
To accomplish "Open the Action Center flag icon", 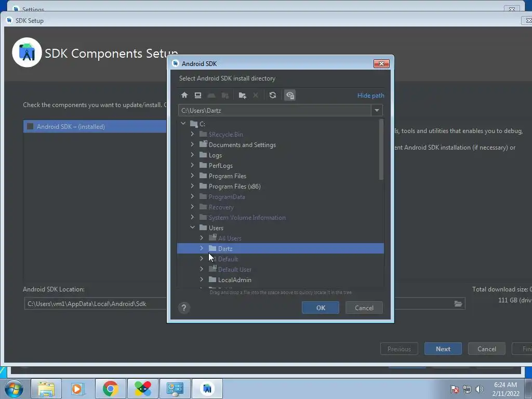I will coord(455,389).
